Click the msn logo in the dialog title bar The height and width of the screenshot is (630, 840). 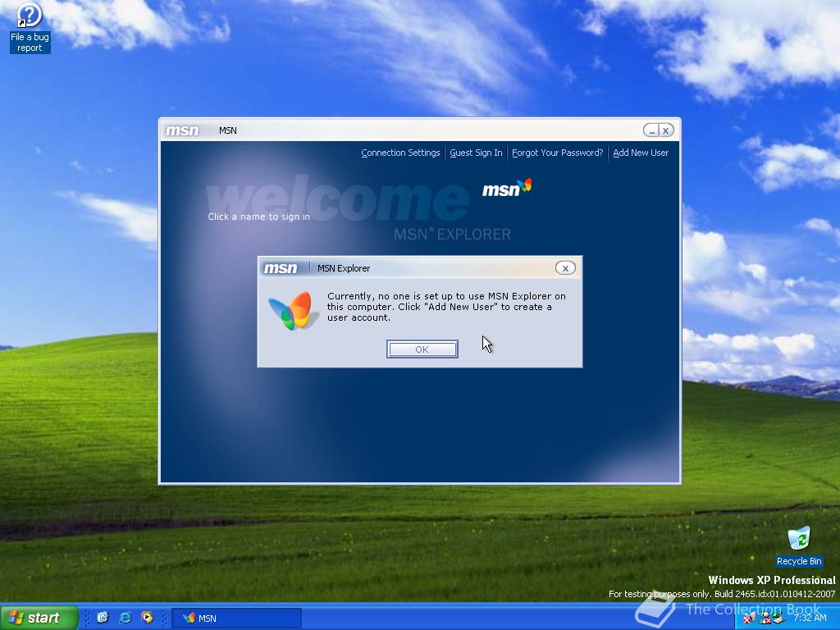click(281, 268)
